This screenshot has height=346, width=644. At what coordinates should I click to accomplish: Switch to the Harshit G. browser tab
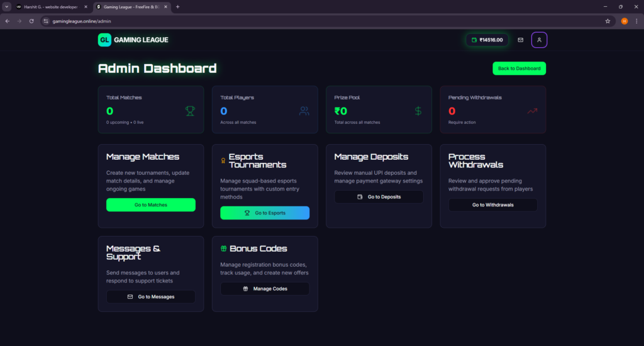click(x=52, y=7)
